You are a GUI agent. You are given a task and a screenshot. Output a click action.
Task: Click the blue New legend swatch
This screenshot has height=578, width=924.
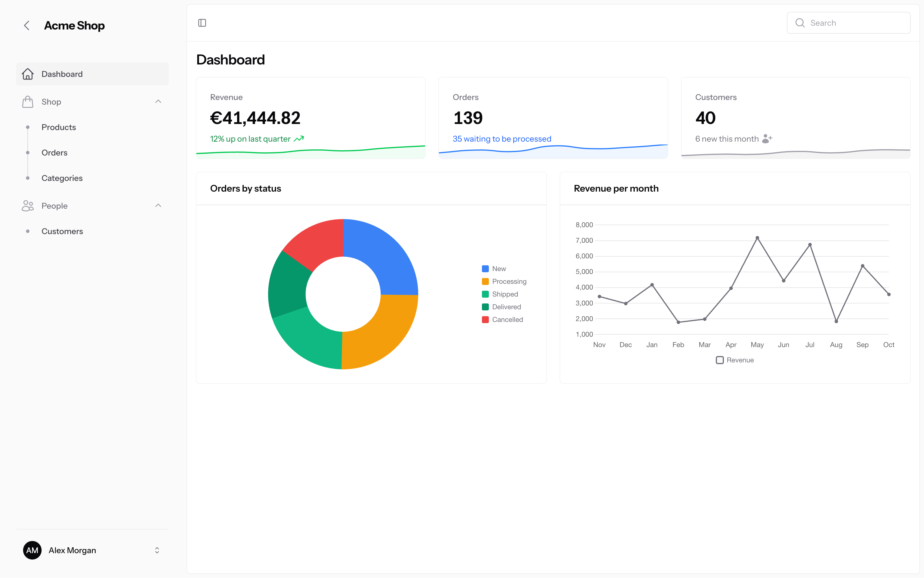(x=485, y=269)
